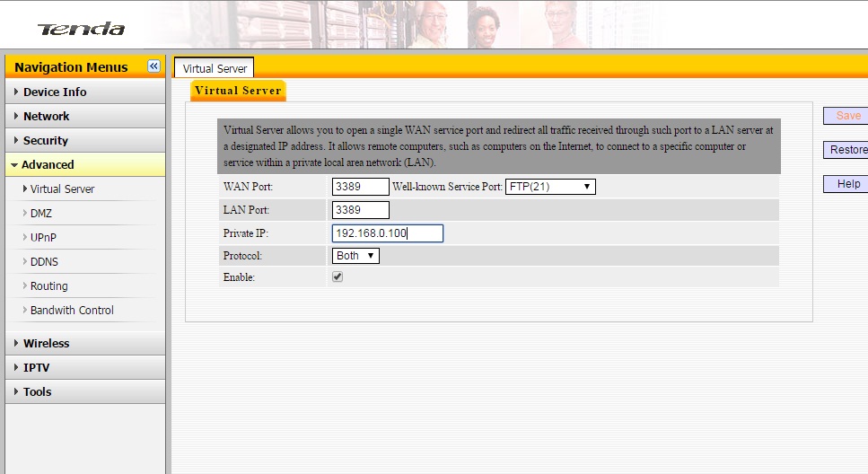Click the WAN Port label text
Viewport: 868px width, 474px height.
click(248, 187)
